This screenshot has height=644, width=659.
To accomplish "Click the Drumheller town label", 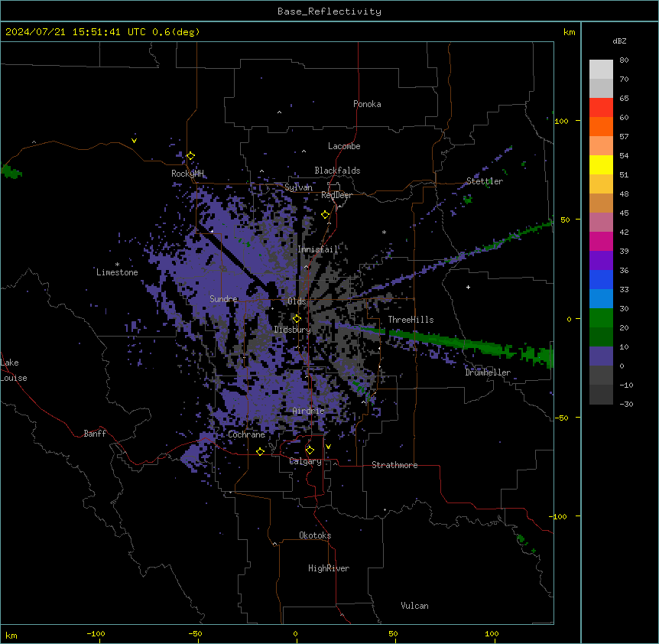I will point(488,372).
